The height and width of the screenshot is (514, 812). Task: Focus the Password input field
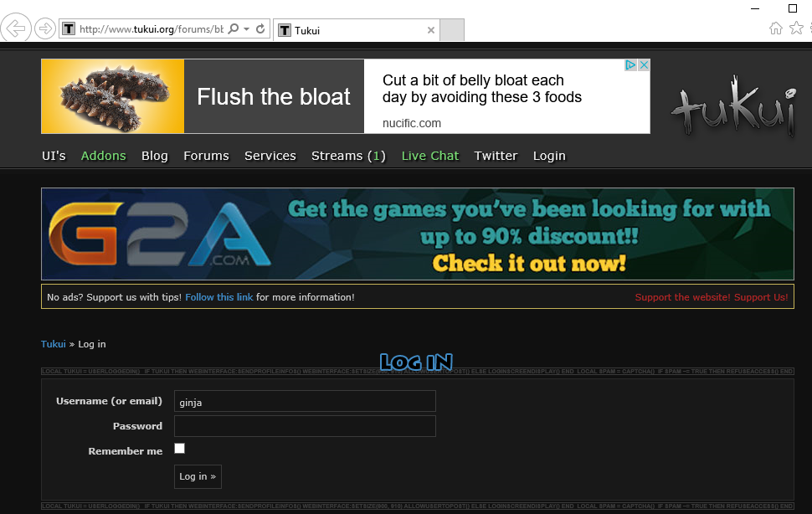pos(305,426)
